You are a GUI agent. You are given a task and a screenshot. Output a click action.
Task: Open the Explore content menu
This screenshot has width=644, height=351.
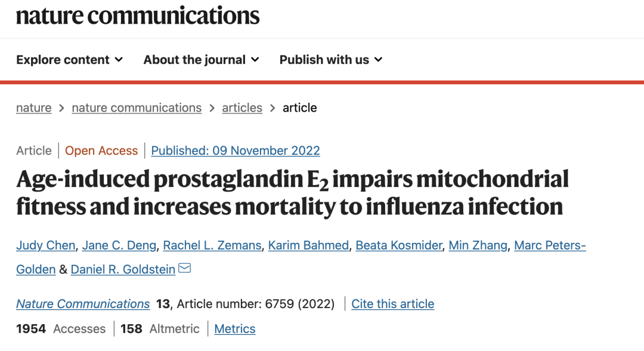(x=69, y=60)
